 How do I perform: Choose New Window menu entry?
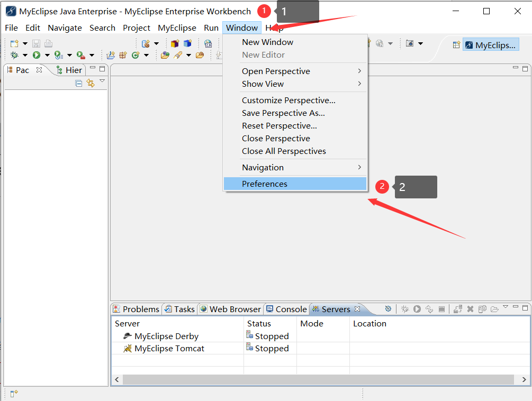click(x=295, y=42)
